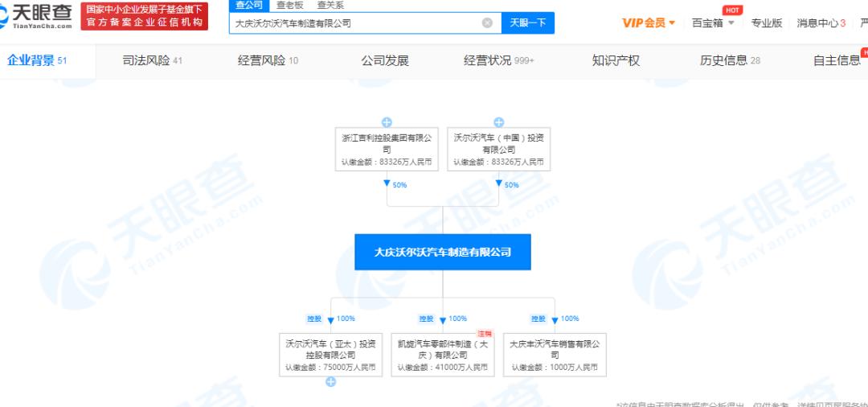Select 沃尔沃汽车（亚太）投资控股有限公司 node
Viewport: 868px width, 407px height.
click(330, 355)
